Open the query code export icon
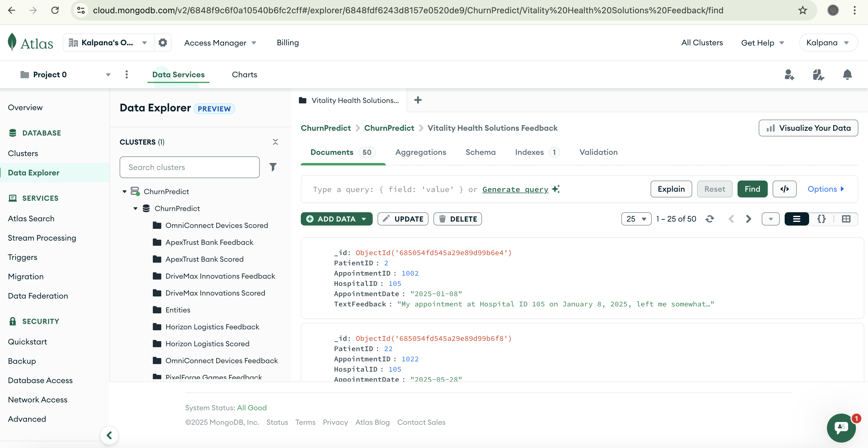This screenshot has width=868, height=448. (x=784, y=189)
